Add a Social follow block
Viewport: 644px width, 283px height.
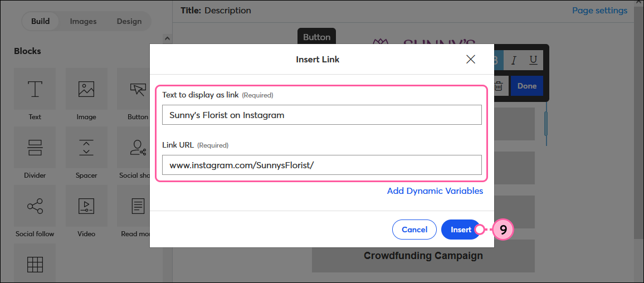35,207
